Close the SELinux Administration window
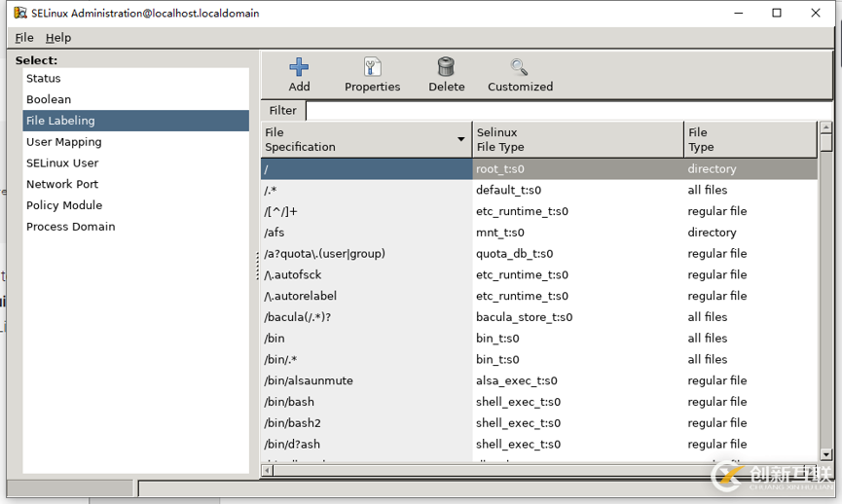 [x=815, y=13]
